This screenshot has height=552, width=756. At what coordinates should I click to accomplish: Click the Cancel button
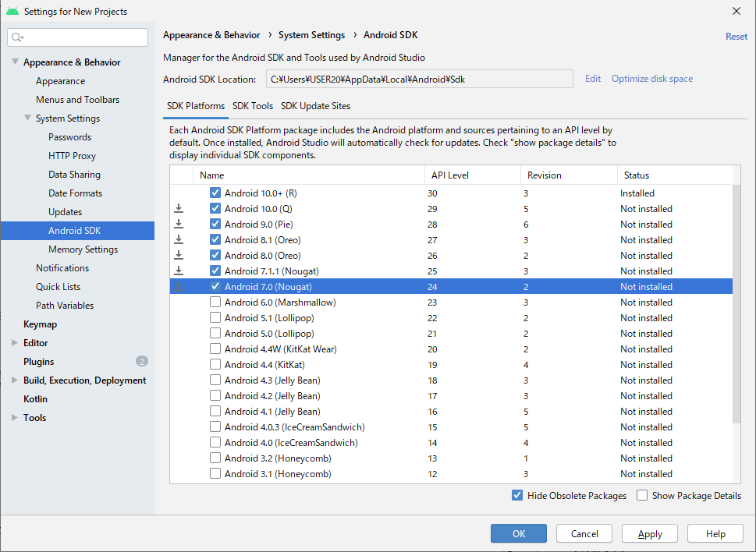pyautogui.click(x=584, y=533)
